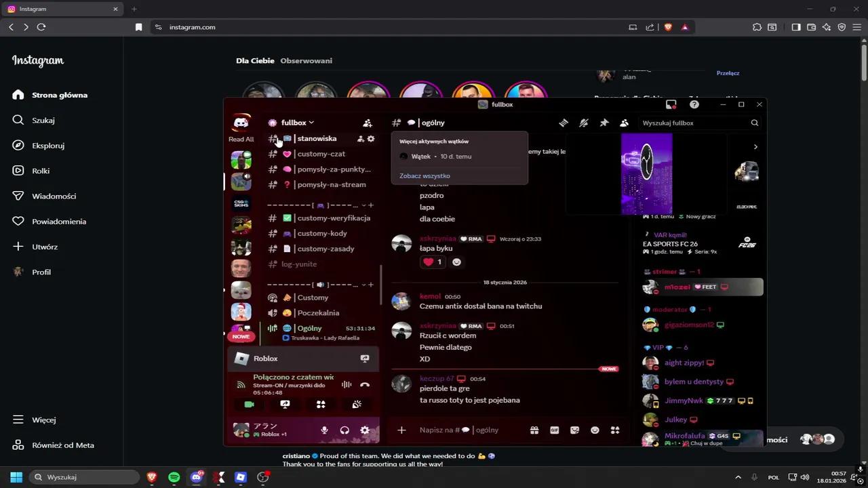
Task: Open the GIF picker in Discord
Action: pos(554,430)
